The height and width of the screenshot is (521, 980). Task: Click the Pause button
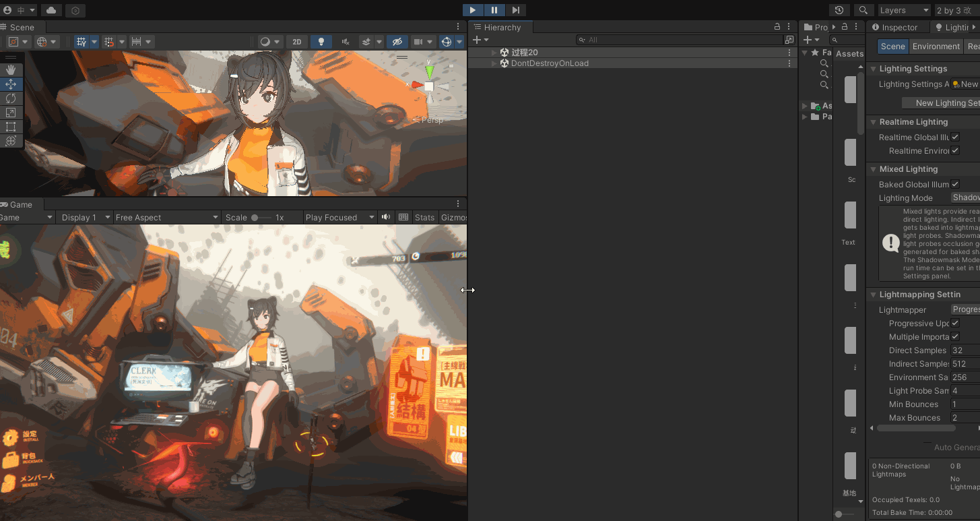(x=494, y=10)
